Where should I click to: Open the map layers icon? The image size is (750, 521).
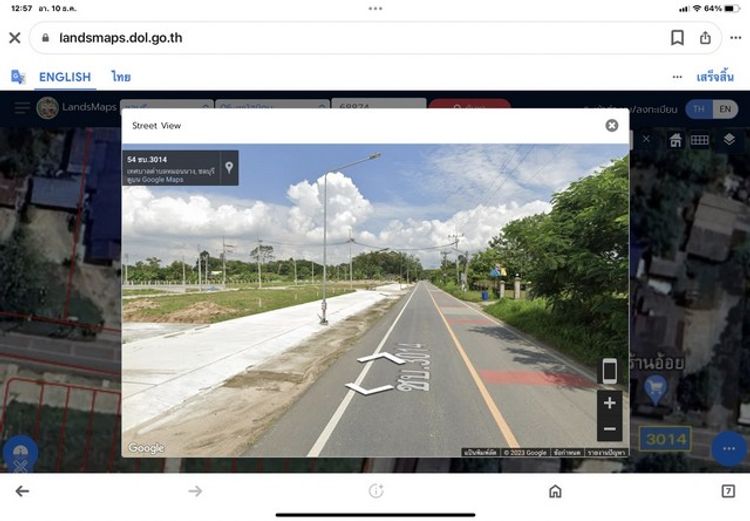coord(729,139)
